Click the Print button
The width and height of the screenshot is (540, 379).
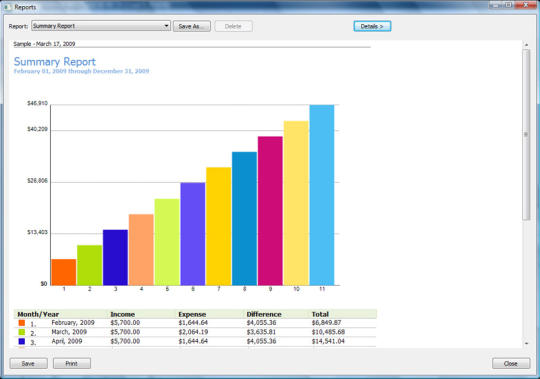[72, 364]
